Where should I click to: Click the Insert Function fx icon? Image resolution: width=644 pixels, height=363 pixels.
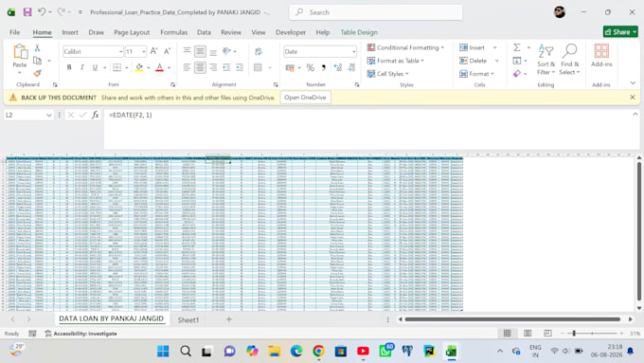tap(95, 115)
